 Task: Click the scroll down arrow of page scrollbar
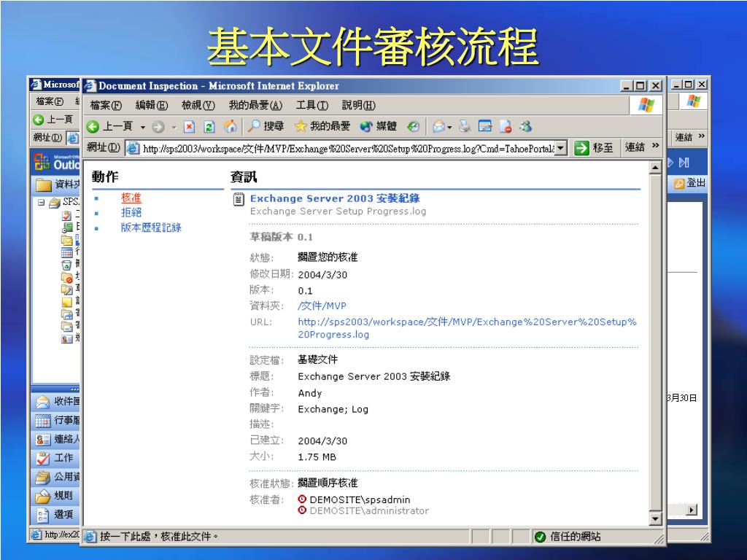(x=656, y=518)
